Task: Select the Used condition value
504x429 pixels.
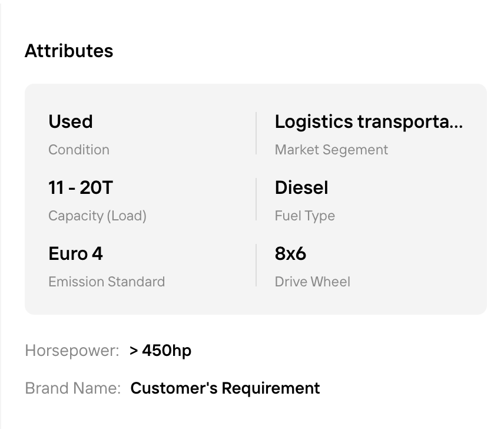Action: tap(71, 121)
